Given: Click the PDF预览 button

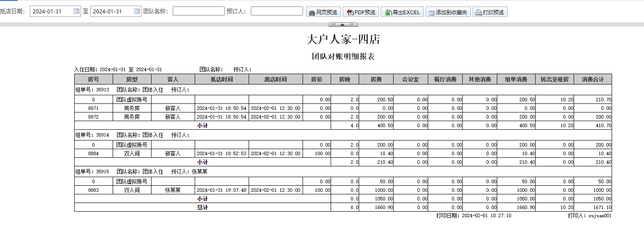Looking at the screenshot, I should [361, 12].
